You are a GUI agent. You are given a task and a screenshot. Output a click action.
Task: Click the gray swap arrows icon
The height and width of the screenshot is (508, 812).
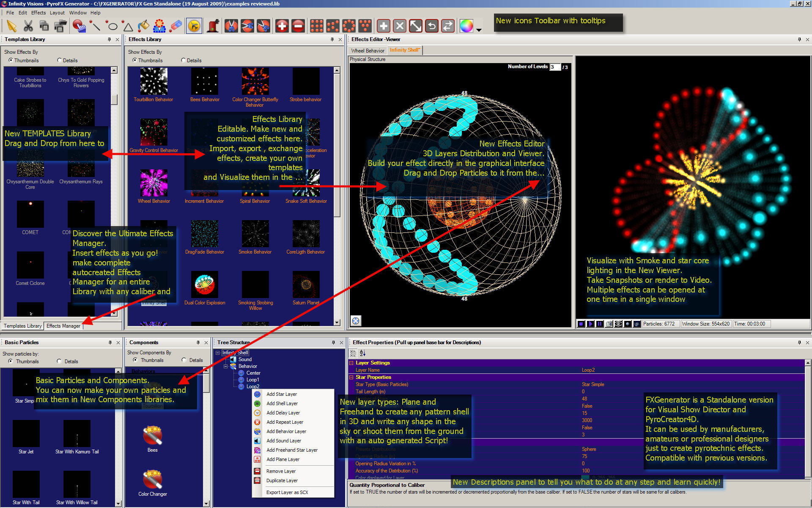coord(448,26)
